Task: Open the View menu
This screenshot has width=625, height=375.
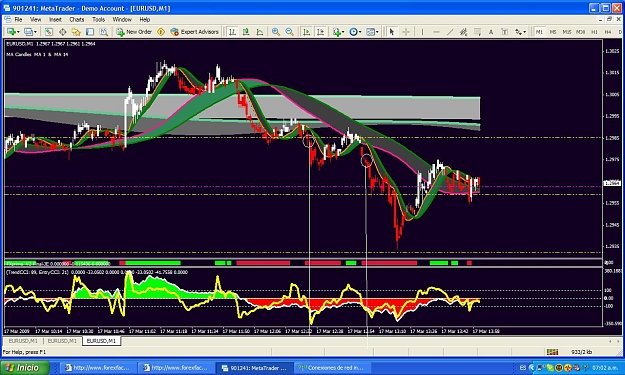Action: [x=35, y=20]
